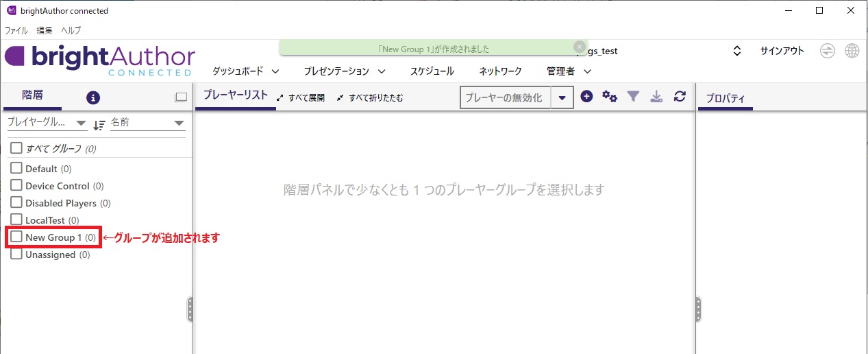
Task: Click すべて折りたたむ button
Action: [370, 98]
